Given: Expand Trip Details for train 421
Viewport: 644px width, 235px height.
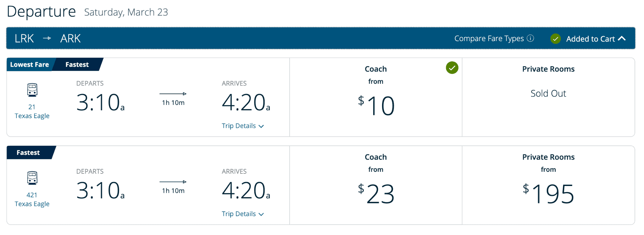Looking at the screenshot, I should [x=242, y=214].
